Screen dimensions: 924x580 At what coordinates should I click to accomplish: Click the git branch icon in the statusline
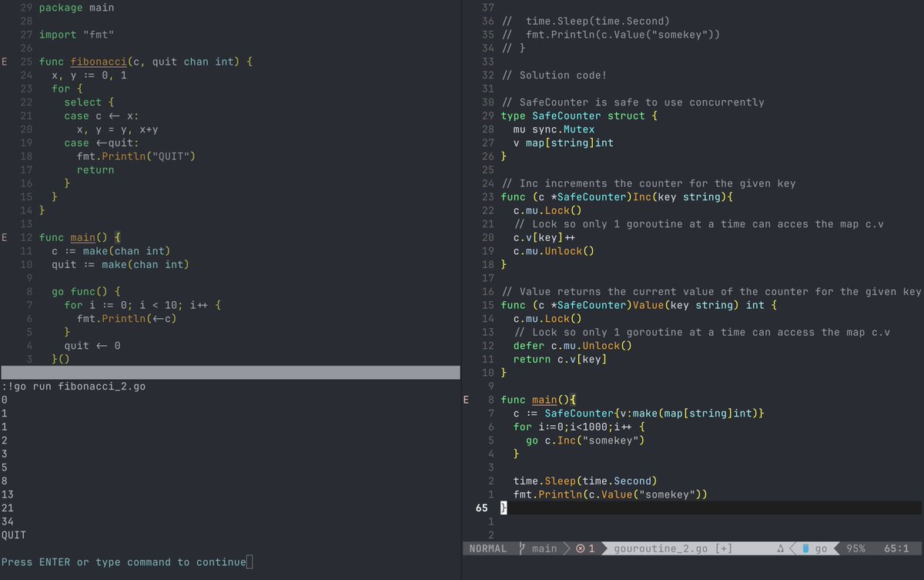click(x=522, y=548)
